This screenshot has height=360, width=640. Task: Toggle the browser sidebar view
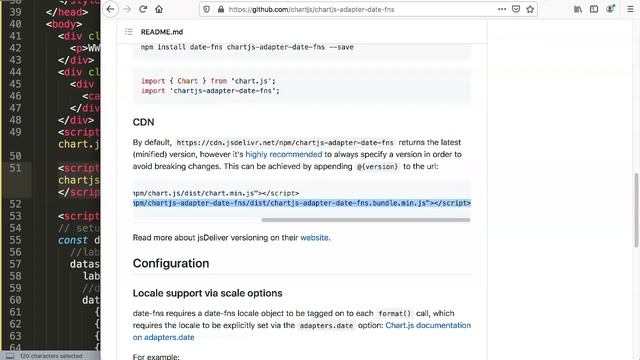click(x=594, y=9)
